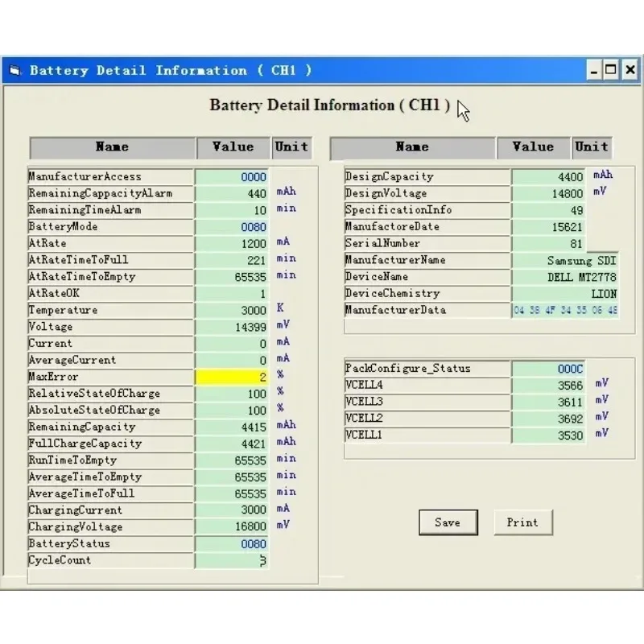Click the AverageCurrent value field
The height and width of the screenshot is (644, 644).
232,360
